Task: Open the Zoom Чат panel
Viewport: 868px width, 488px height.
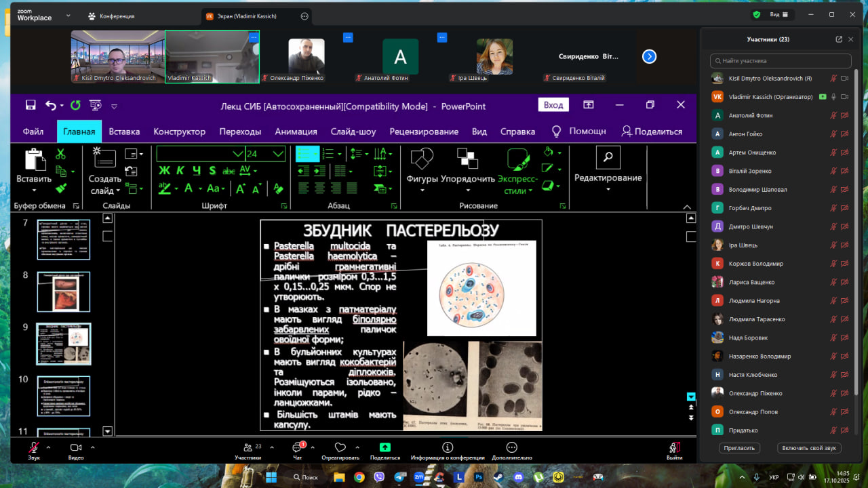Action: pyautogui.click(x=297, y=448)
